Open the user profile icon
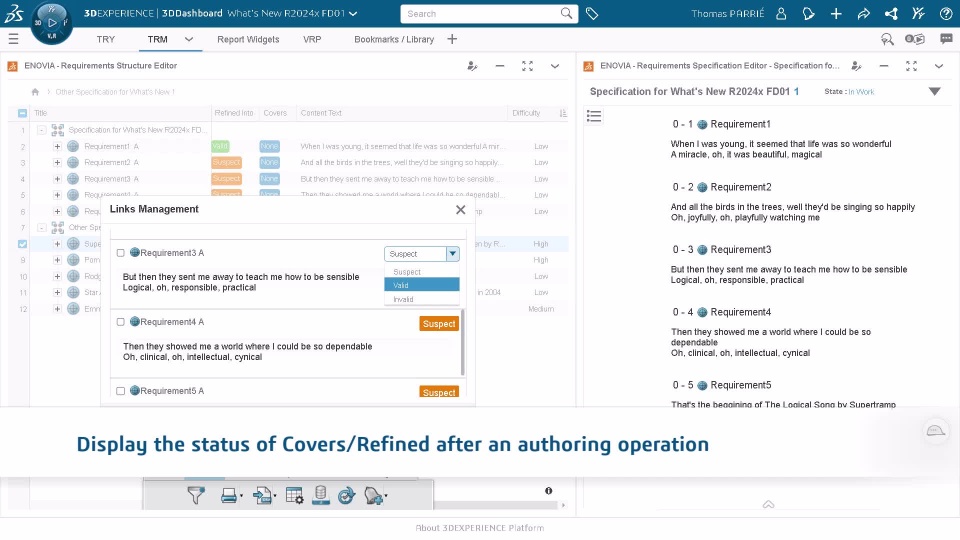Viewport: 960px width, 540px height. coord(781,13)
